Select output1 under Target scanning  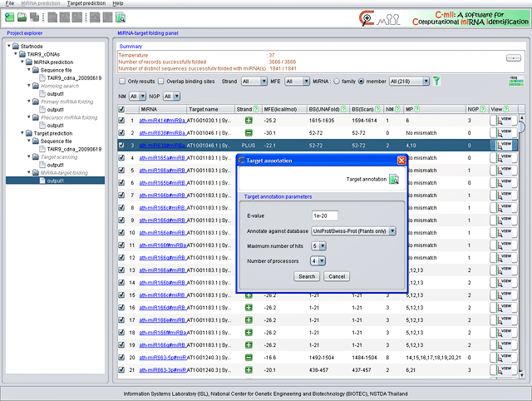tap(56, 165)
